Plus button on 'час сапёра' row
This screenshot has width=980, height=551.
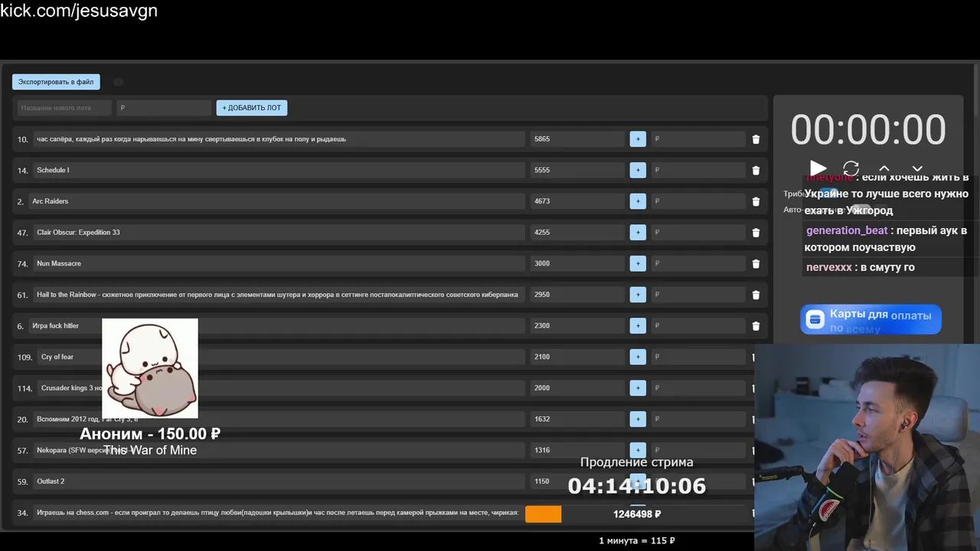pyautogui.click(x=638, y=139)
